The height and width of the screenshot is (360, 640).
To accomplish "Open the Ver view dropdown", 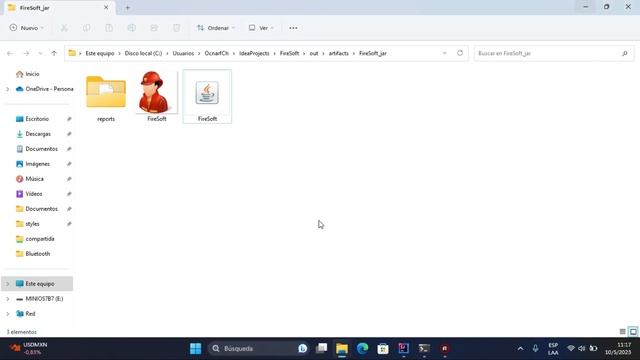I will click(261, 28).
